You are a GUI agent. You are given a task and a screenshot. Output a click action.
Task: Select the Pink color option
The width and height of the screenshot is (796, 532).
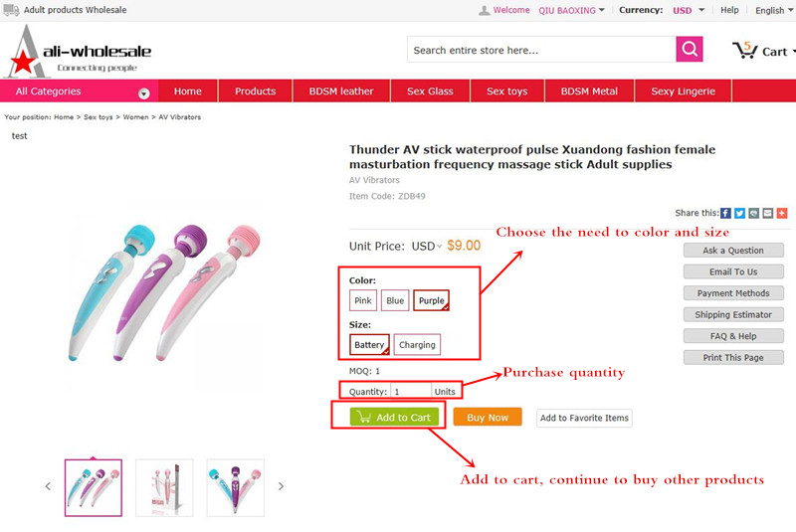tap(363, 300)
